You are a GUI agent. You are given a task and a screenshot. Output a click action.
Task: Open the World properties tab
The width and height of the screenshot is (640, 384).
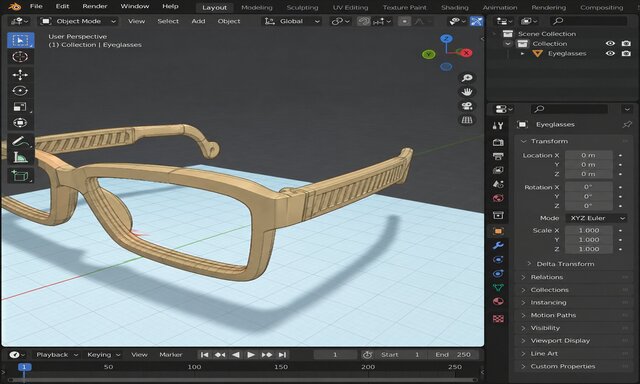coord(498,198)
